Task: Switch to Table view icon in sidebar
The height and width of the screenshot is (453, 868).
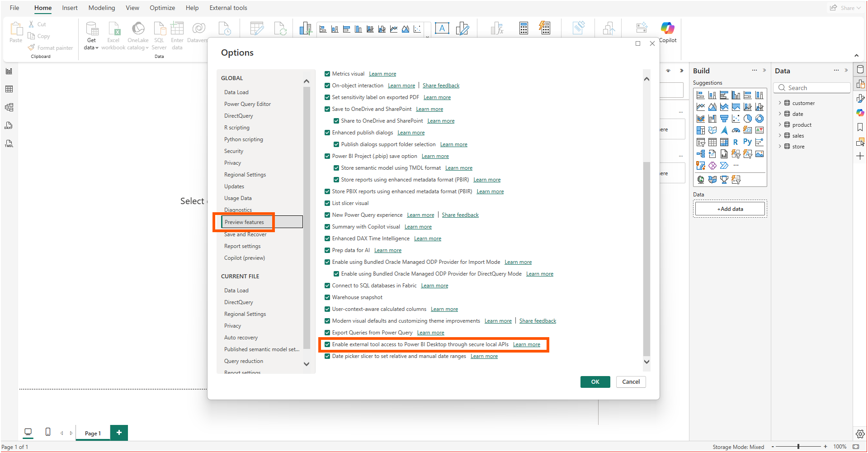Action: pos(9,89)
